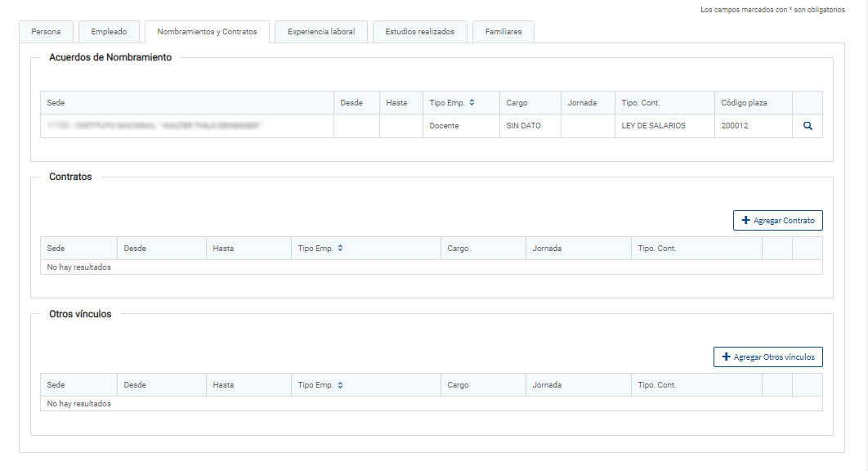This screenshot has width=868, height=471.
Task: Show the Familiares tab
Action: [503, 32]
